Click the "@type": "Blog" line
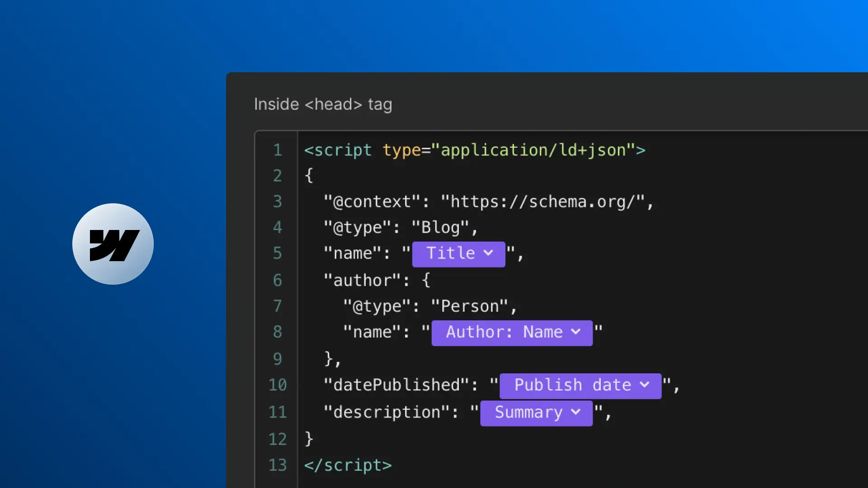Screen dimensions: 868x488 tap(401, 228)
